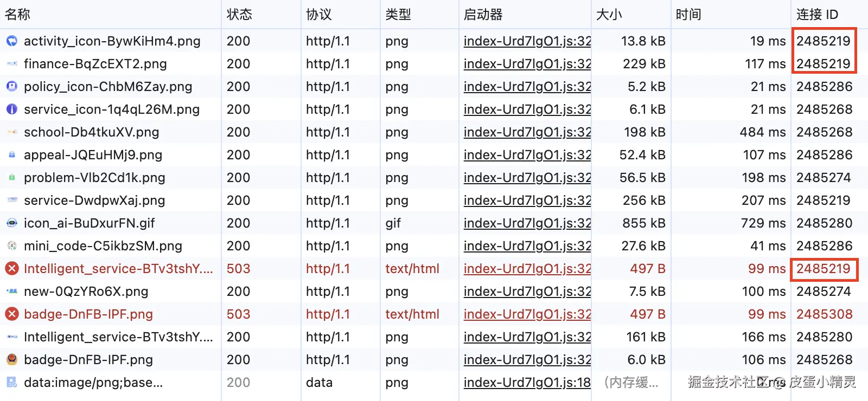
Task: Select the new-0QzYRo6X.png request name
Action: 86,292
